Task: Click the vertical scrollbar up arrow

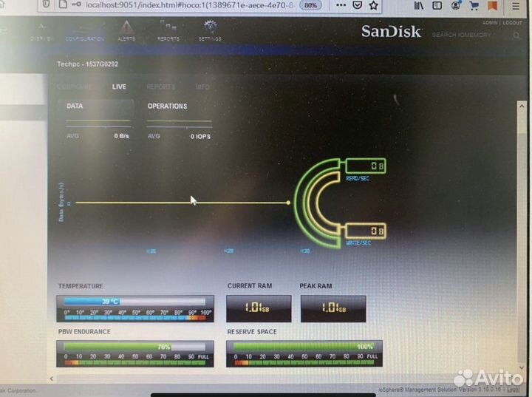Action: coord(522,106)
